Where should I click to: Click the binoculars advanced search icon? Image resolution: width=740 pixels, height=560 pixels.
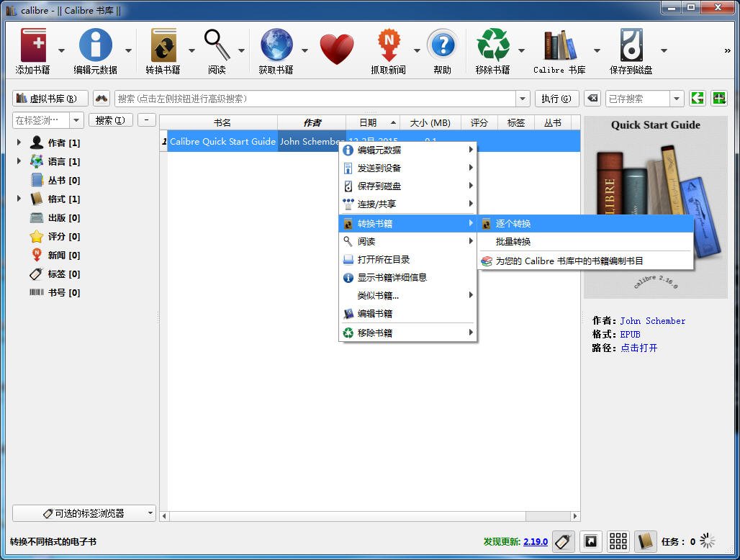pos(101,99)
